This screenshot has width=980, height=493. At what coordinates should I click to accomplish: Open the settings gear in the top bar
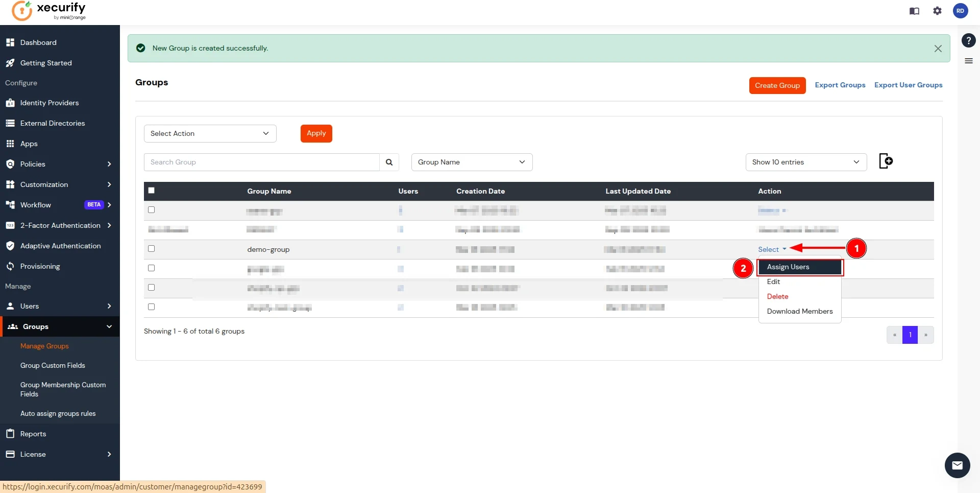coord(938,11)
